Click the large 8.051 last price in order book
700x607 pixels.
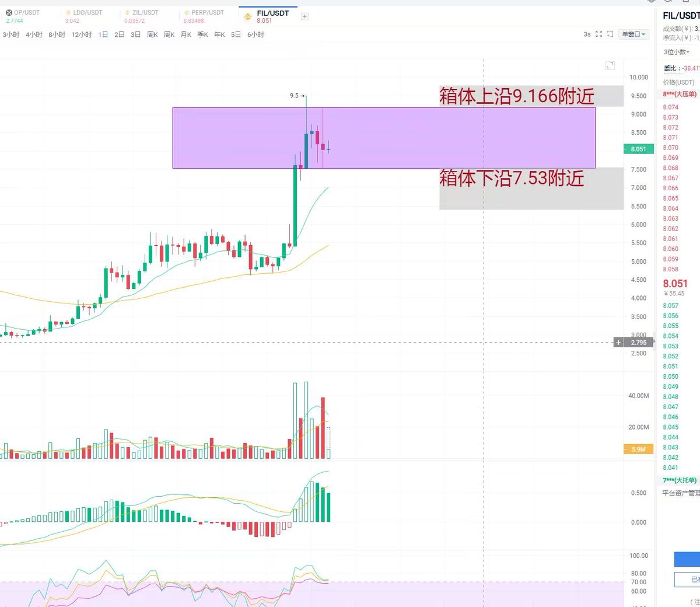(675, 284)
